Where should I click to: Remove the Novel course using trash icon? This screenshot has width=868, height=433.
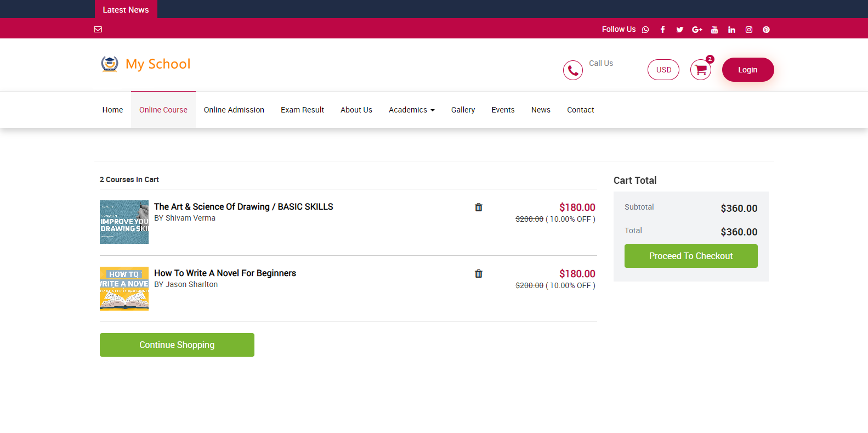pos(478,274)
